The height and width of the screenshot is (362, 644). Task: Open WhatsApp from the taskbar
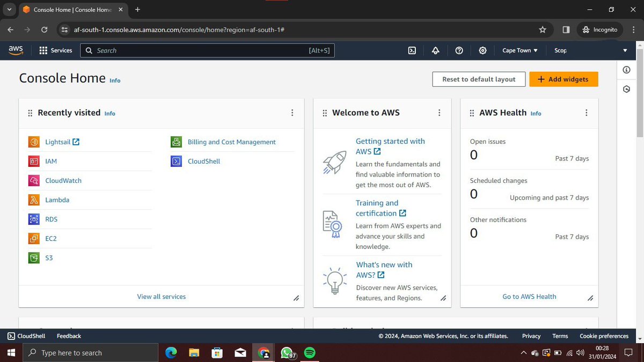coord(287,353)
